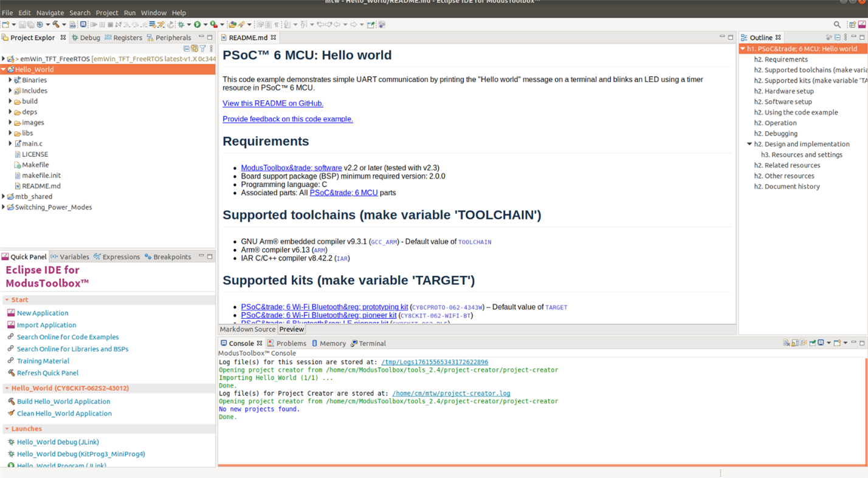Click Hello_World Debug (KitProg3_MiniProg4) launch
This screenshot has width=868, height=478.
pyautogui.click(x=81, y=454)
